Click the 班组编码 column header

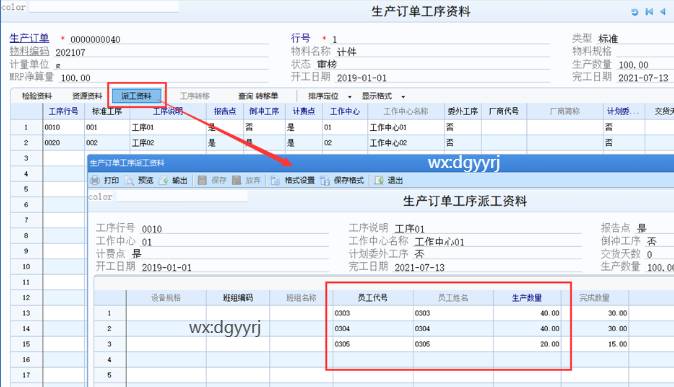pyautogui.click(x=238, y=298)
